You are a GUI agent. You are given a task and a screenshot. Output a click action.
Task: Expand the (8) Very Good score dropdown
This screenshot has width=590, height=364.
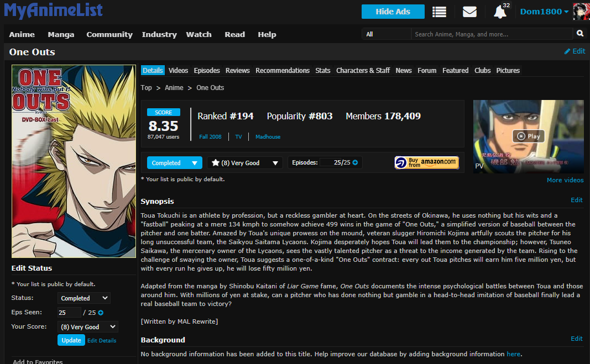click(x=244, y=163)
